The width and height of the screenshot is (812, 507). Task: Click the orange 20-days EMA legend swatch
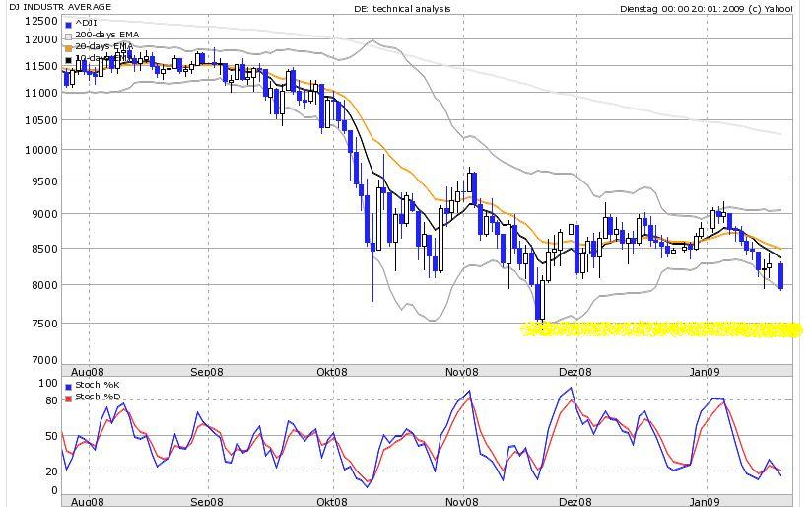click(68, 48)
